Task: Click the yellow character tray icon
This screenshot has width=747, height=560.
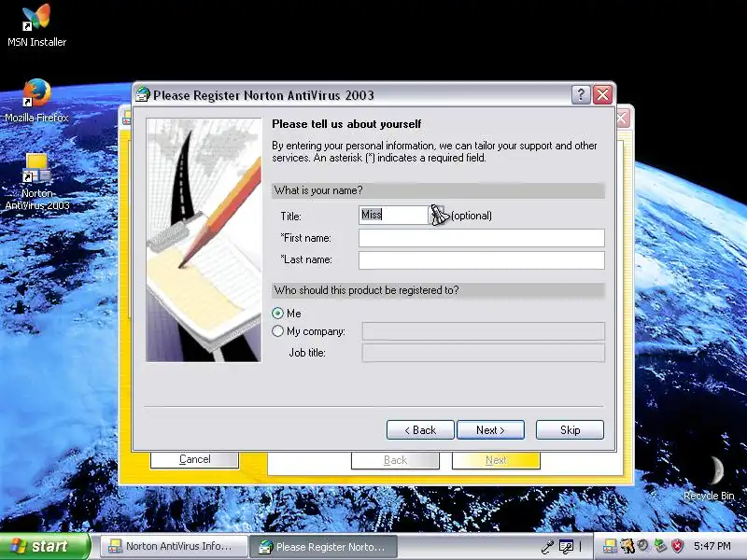Action: point(627,546)
